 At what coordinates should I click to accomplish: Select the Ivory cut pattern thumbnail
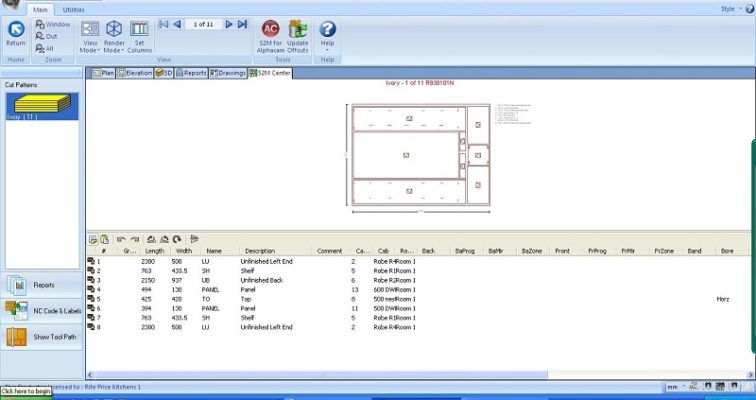tap(42, 107)
